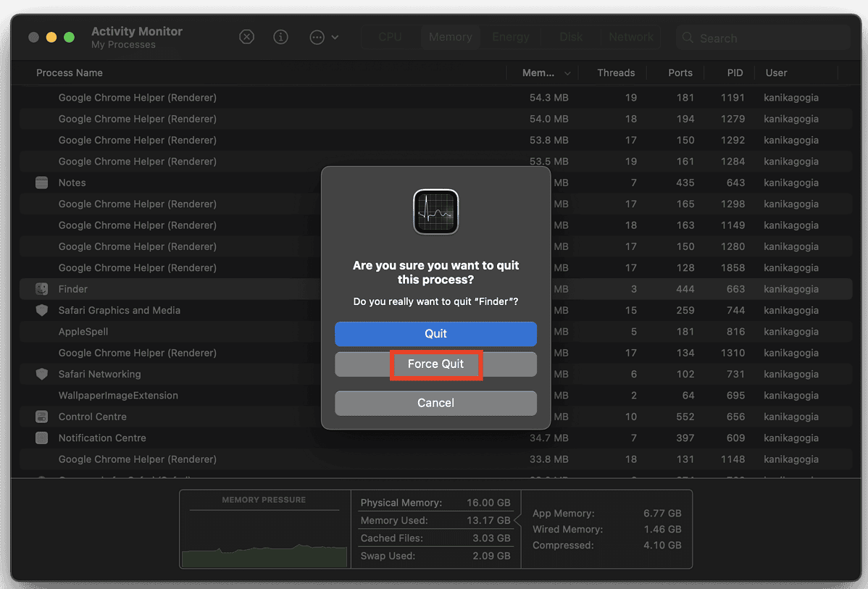868x589 pixels.
Task: Click Force Quit in the dialog
Action: 435,364
